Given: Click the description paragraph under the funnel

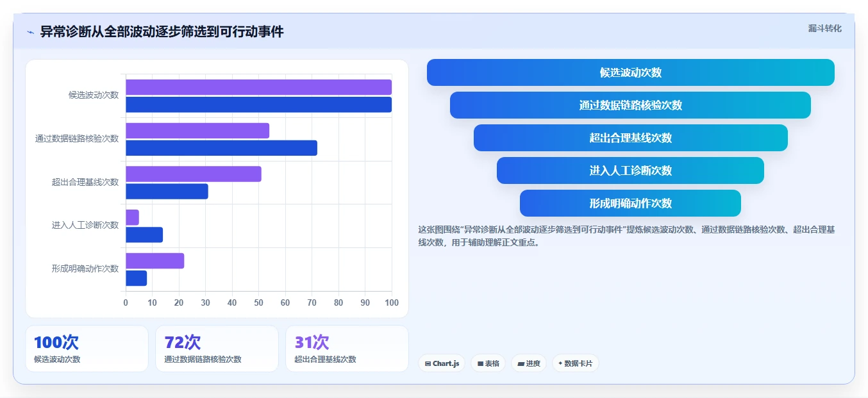Looking at the screenshot, I should (x=626, y=236).
